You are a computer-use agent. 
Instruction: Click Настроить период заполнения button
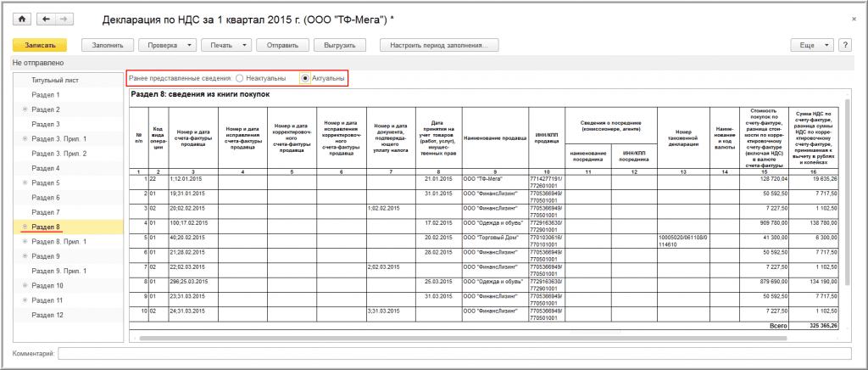[439, 45]
